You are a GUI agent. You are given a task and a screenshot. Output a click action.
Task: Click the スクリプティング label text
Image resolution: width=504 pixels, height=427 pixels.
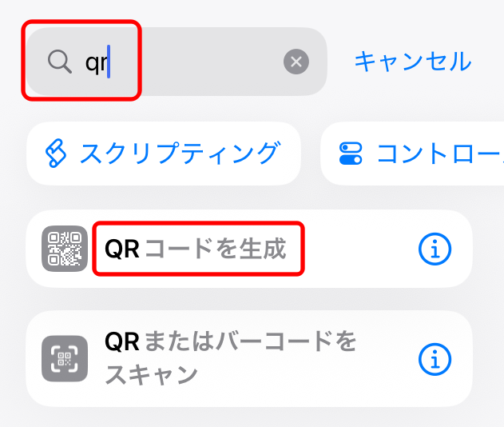click(x=181, y=154)
